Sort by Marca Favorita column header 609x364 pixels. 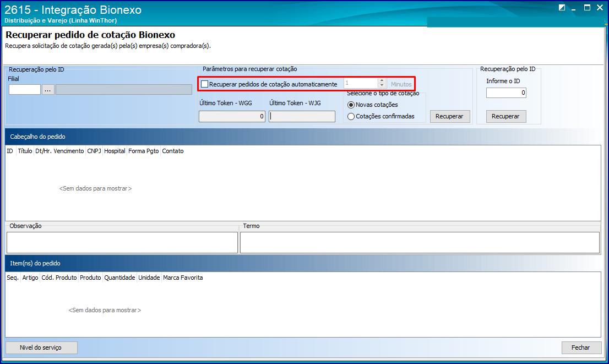183,278
